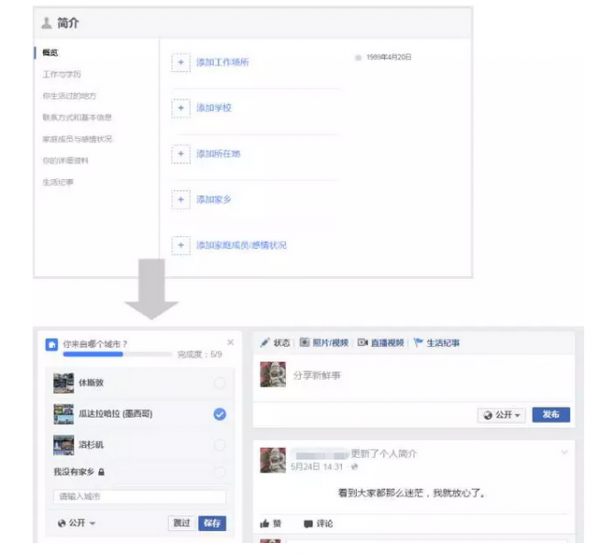Switch to 联系方式和基本信息 in sidebar

pos(77,117)
